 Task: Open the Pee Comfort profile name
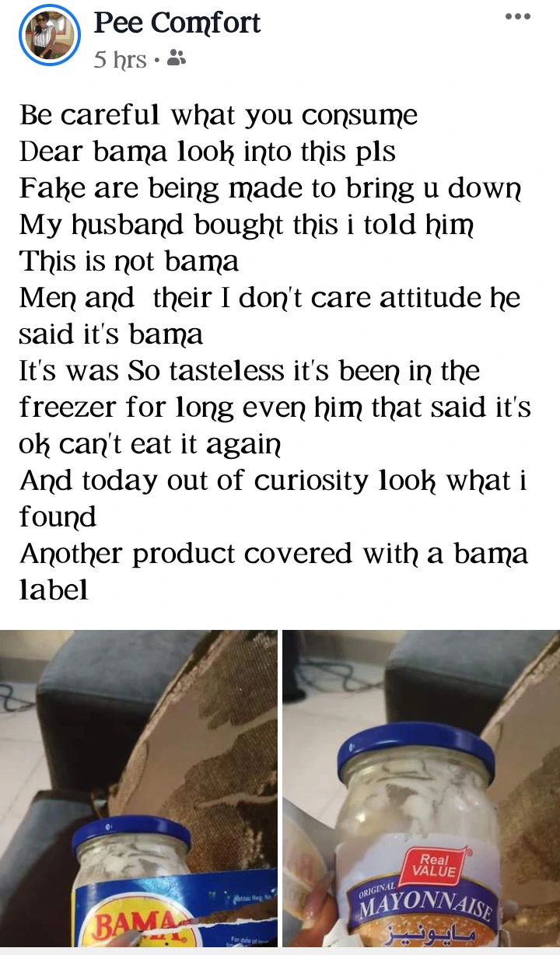pyautogui.click(x=177, y=23)
